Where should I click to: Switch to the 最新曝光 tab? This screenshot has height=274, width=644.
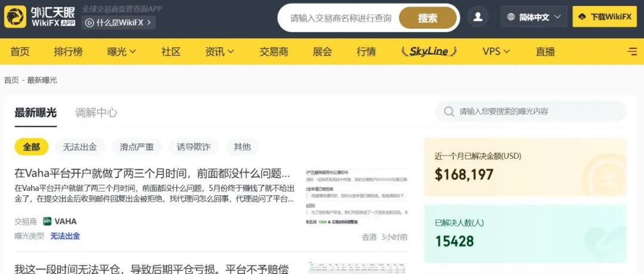tap(36, 113)
